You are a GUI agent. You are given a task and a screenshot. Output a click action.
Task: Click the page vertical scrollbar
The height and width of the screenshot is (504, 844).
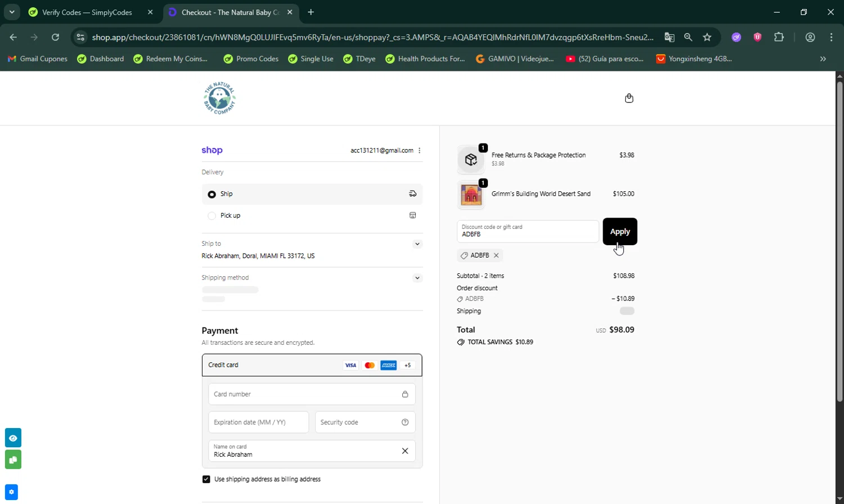(x=839, y=242)
